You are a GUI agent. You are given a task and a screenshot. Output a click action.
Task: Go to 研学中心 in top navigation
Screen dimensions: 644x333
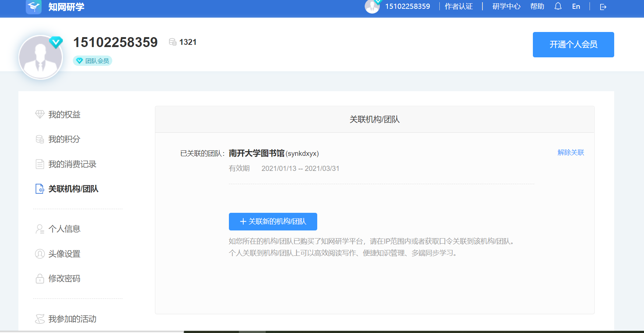(x=506, y=6)
